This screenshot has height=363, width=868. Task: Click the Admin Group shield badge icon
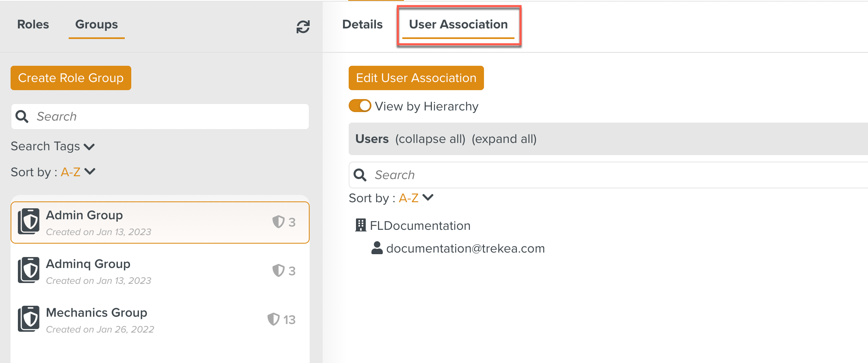(x=29, y=221)
